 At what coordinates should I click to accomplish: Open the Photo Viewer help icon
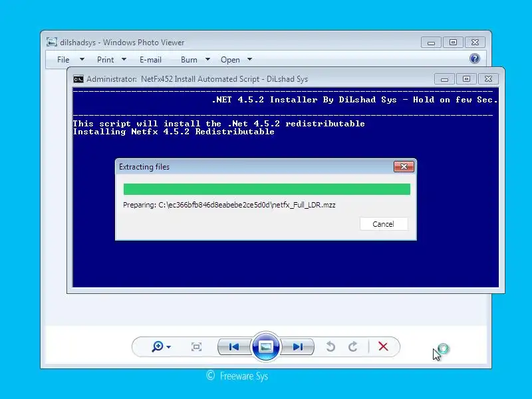click(475, 59)
